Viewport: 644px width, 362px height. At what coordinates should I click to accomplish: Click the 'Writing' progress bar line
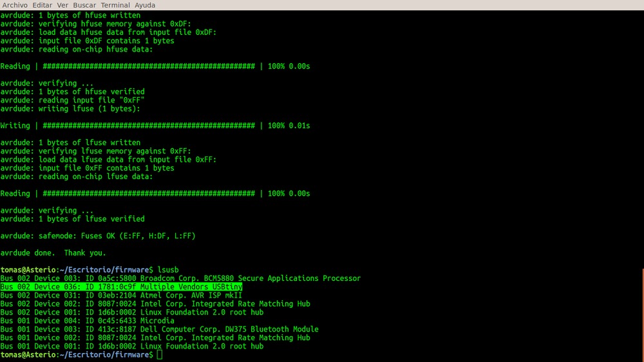(155, 126)
